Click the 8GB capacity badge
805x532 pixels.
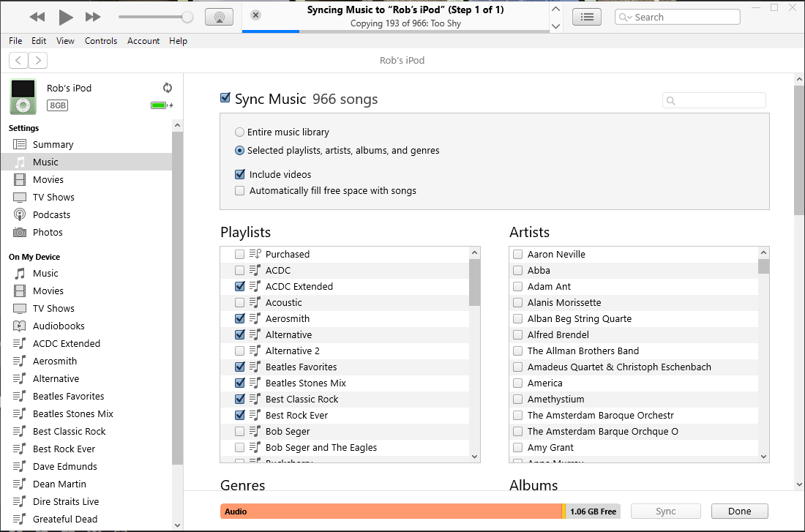pyautogui.click(x=58, y=105)
